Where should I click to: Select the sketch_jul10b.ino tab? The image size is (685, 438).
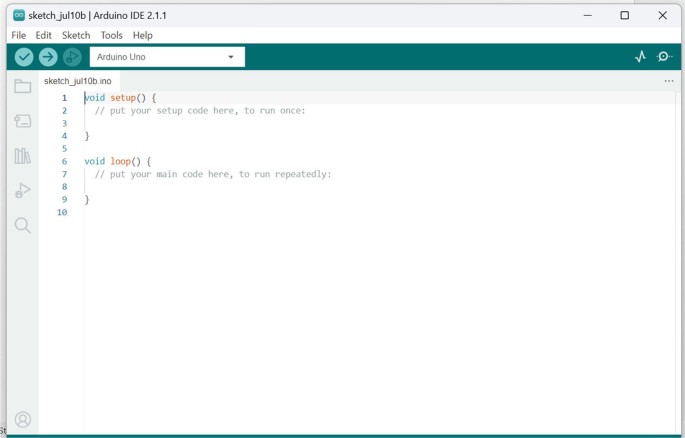(x=78, y=81)
